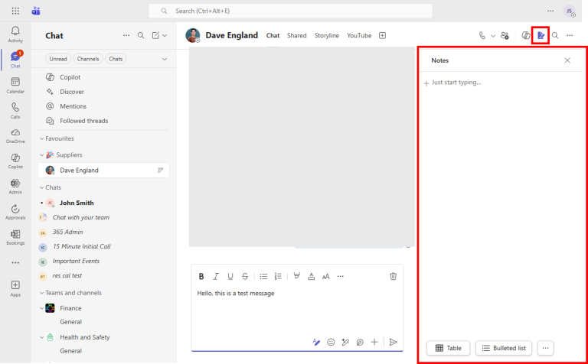Toggle the Unread chat filter
This screenshot has width=588, height=364.
point(57,59)
